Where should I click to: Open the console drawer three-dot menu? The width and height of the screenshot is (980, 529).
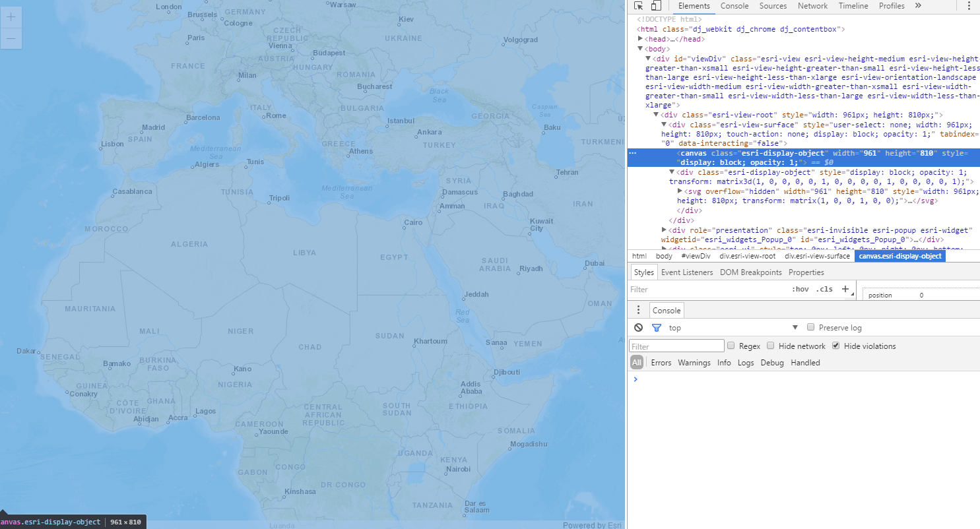pyautogui.click(x=638, y=310)
